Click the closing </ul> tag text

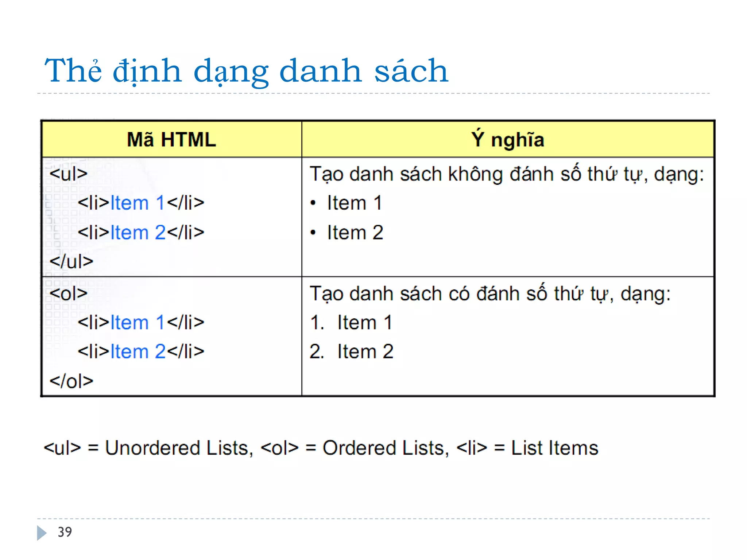coord(71,261)
